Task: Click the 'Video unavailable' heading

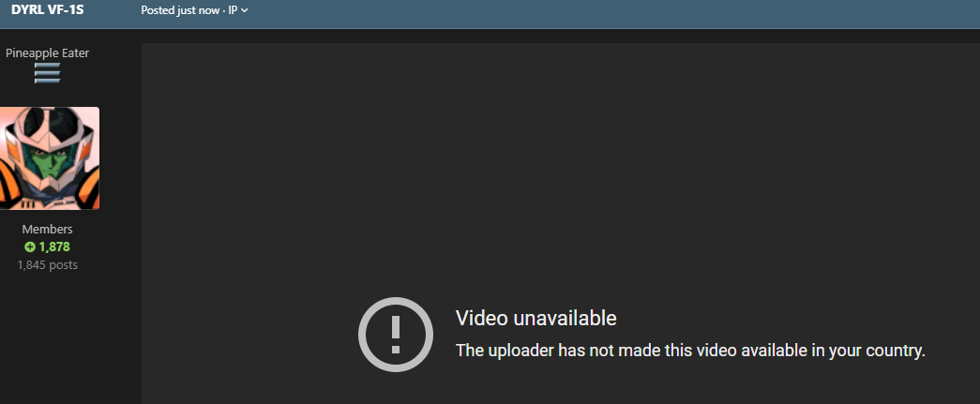Action: pos(535,319)
